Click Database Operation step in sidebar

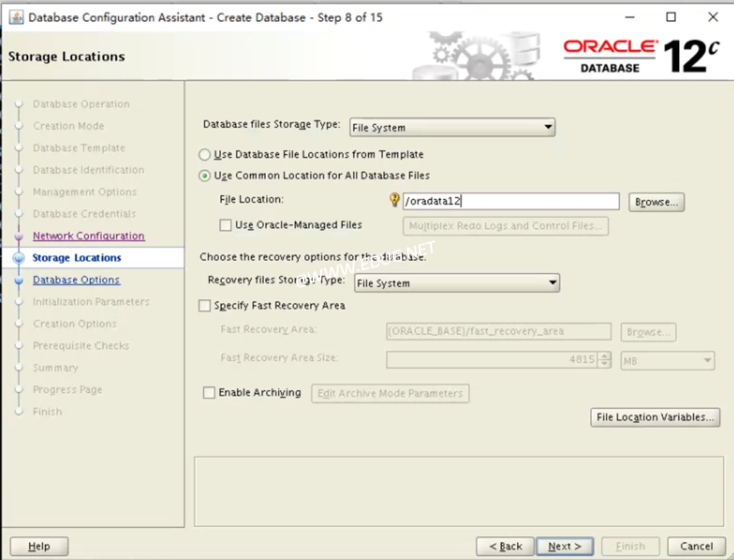coord(81,104)
